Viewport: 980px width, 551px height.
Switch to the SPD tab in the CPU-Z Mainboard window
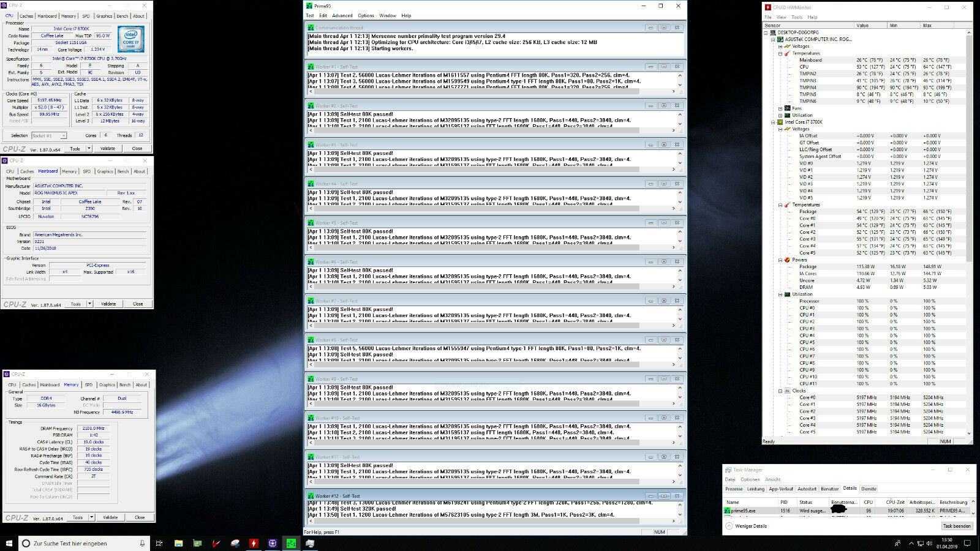coord(86,171)
